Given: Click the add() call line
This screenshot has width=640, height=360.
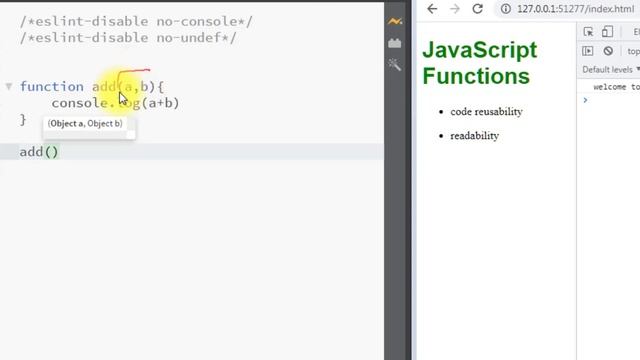Looking at the screenshot, I should [192, 151].
